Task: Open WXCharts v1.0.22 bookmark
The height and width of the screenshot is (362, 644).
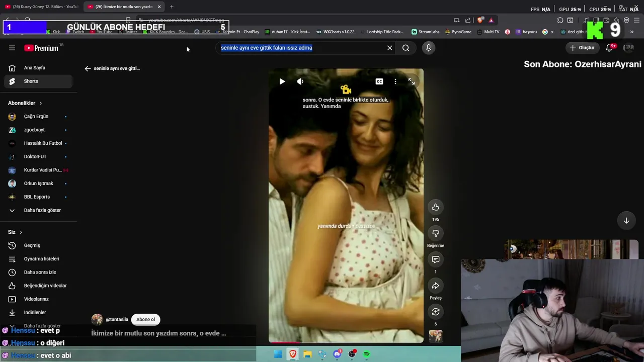Action: (x=335, y=32)
